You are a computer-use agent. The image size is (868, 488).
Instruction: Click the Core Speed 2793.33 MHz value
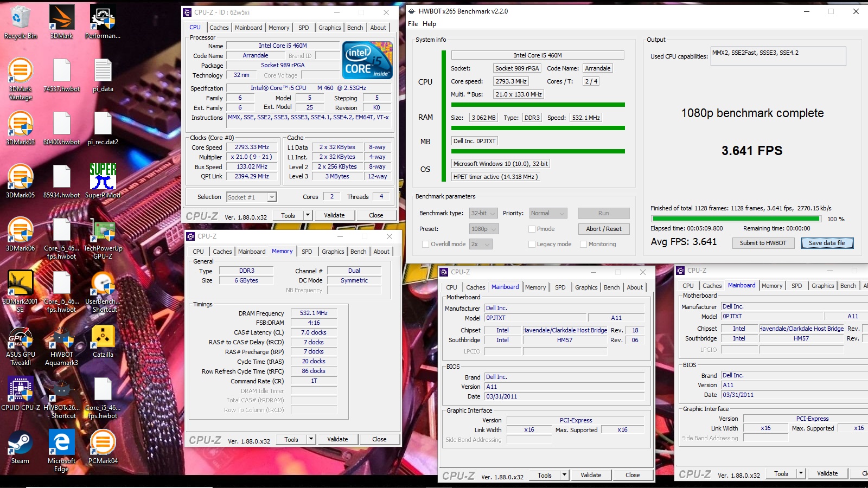point(252,147)
